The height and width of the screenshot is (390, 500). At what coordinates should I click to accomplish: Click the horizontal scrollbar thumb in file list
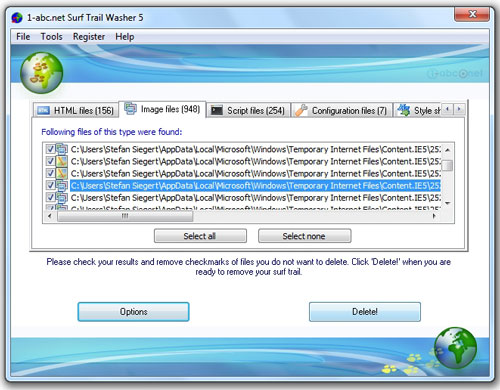point(125,216)
